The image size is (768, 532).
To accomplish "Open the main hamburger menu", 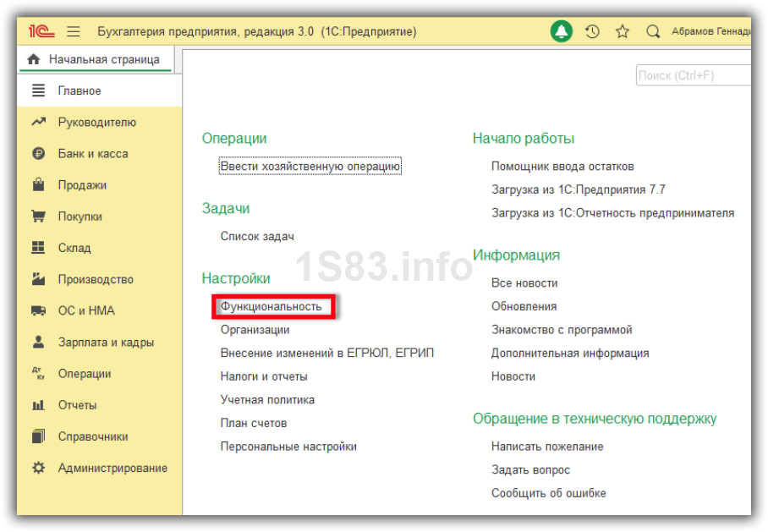I will 74,31.
